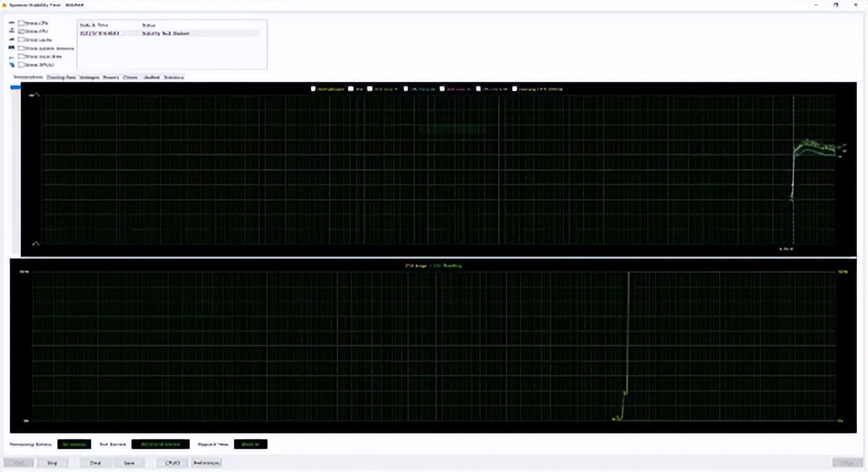The image size is (868, 472).
Task: Toggle the Samsung SSD legend checkbox
Action: pyautogui.click(x=515, y=89)
